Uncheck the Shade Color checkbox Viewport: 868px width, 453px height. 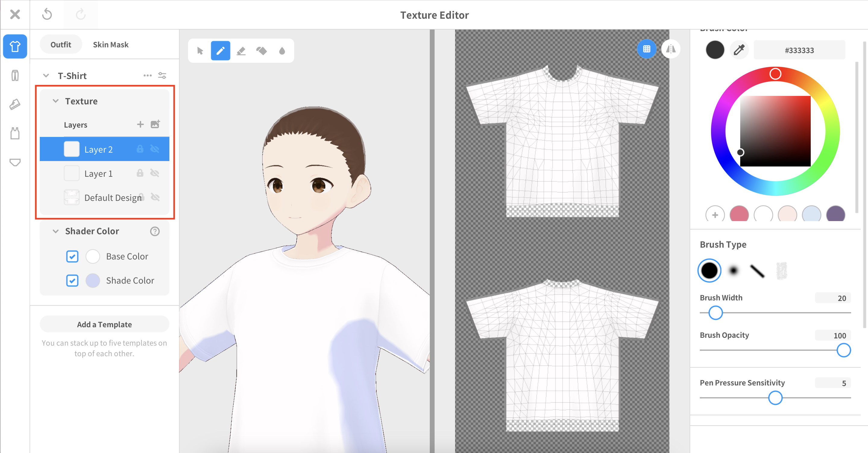tap(72, 281)
